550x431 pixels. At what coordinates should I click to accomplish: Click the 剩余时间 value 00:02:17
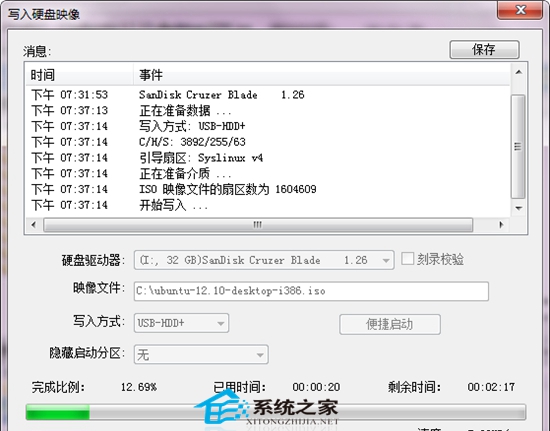tap(491, 387)
